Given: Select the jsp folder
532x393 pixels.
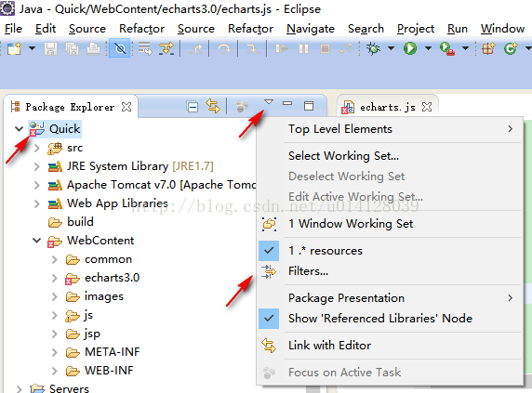Looking at the screenshot, I should 92,334.
